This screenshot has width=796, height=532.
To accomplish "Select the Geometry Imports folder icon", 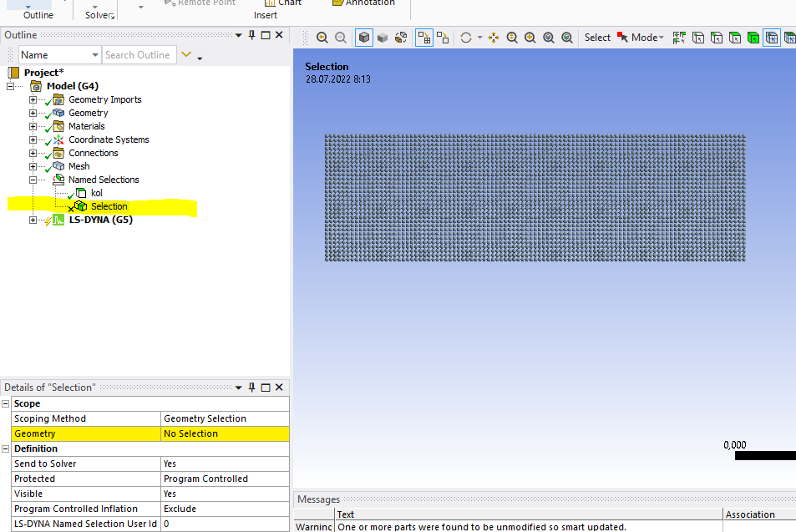I will coord(58,99).
